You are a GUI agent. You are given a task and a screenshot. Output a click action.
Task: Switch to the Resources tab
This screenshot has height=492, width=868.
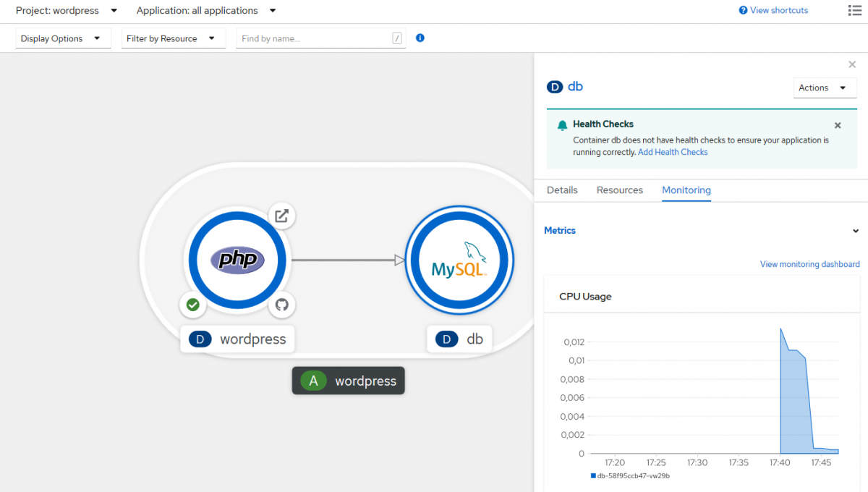[x=619, y=190]
